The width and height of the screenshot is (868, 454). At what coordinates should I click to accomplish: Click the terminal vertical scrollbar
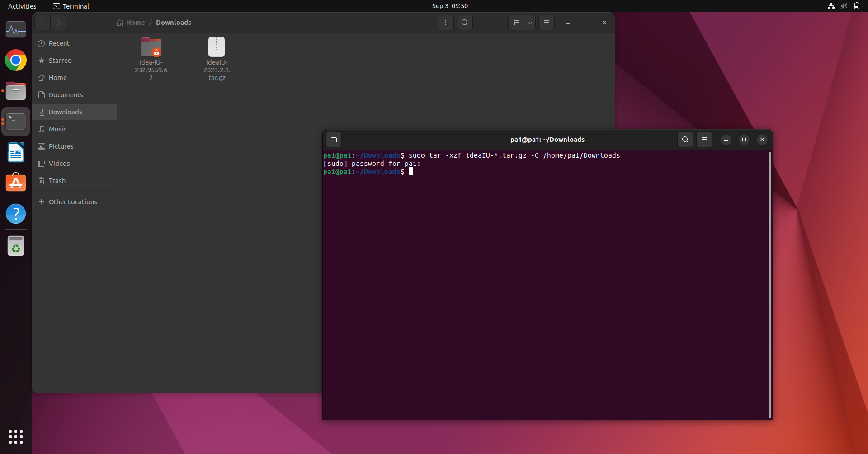(769, 285)
